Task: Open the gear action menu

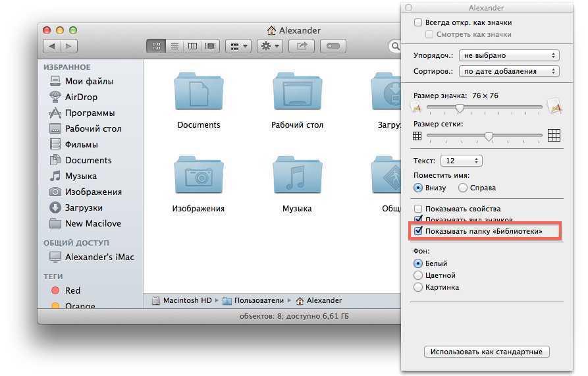Action: pyautogui.click(x=270, y=46)
